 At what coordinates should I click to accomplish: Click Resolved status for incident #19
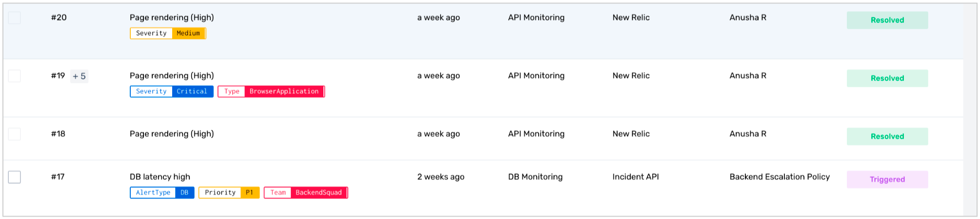click(887, 79)
